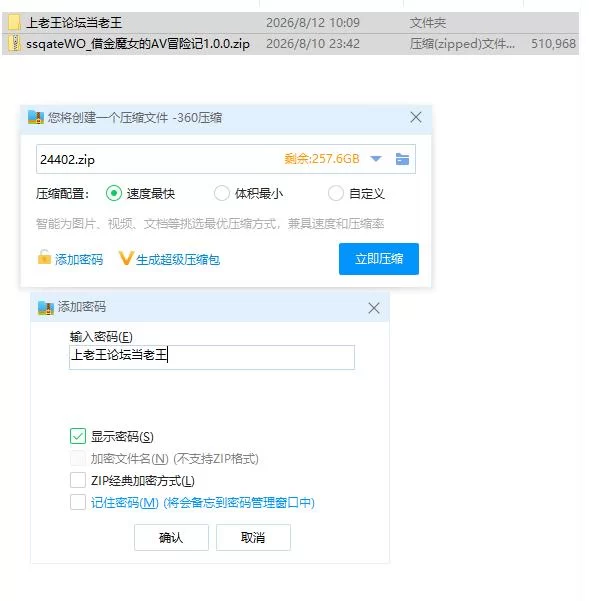This screenshot has height=601, width=589.
Task: Click the 输入密码 text field
Action: coord(212,357)
